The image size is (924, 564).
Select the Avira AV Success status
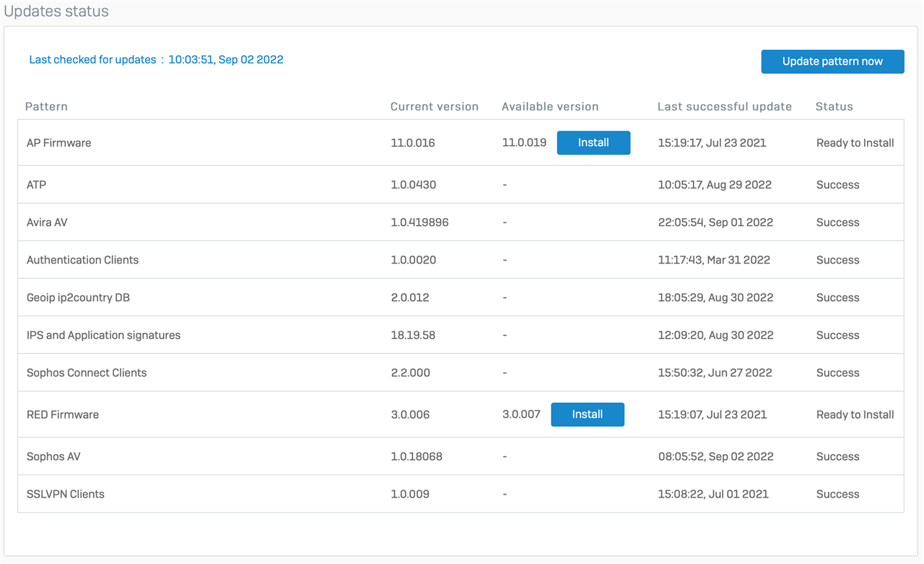(837, 222)
